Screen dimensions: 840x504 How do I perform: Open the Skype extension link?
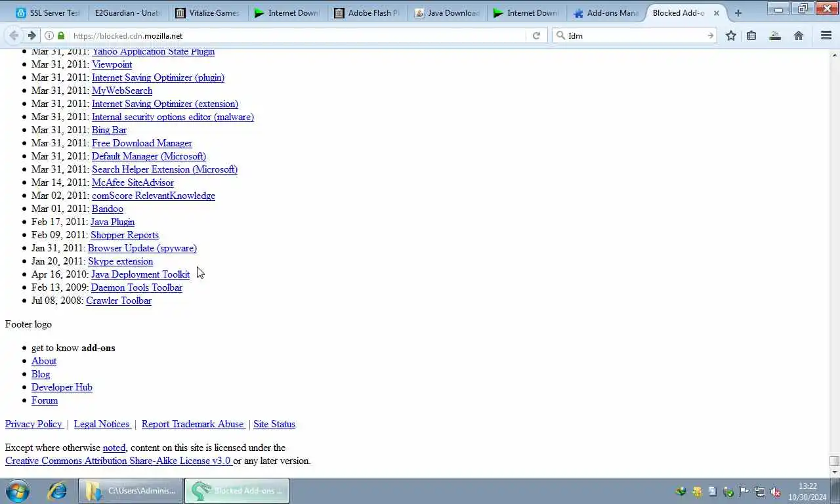pos(120,261)
